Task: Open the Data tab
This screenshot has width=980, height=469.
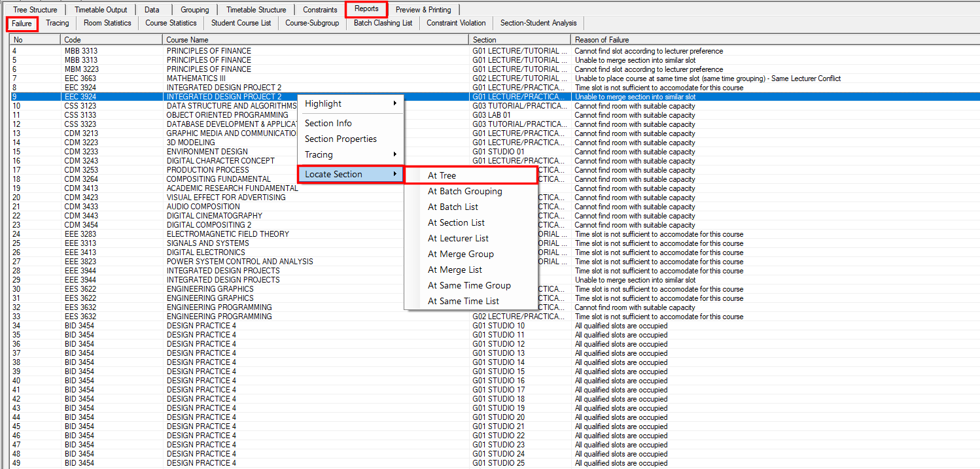Action: (152, 10)
